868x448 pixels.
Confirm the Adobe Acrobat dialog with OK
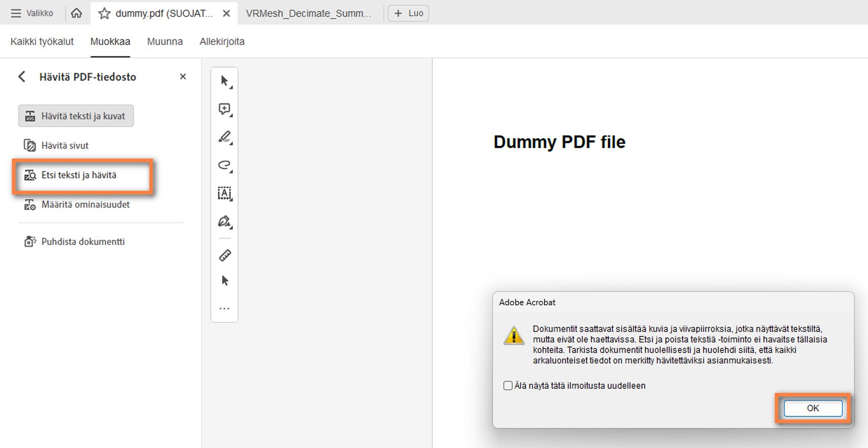coord(813,408)
